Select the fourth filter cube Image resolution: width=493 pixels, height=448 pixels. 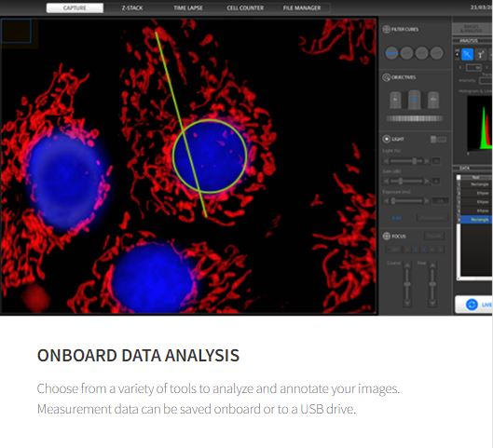[437, 53]
